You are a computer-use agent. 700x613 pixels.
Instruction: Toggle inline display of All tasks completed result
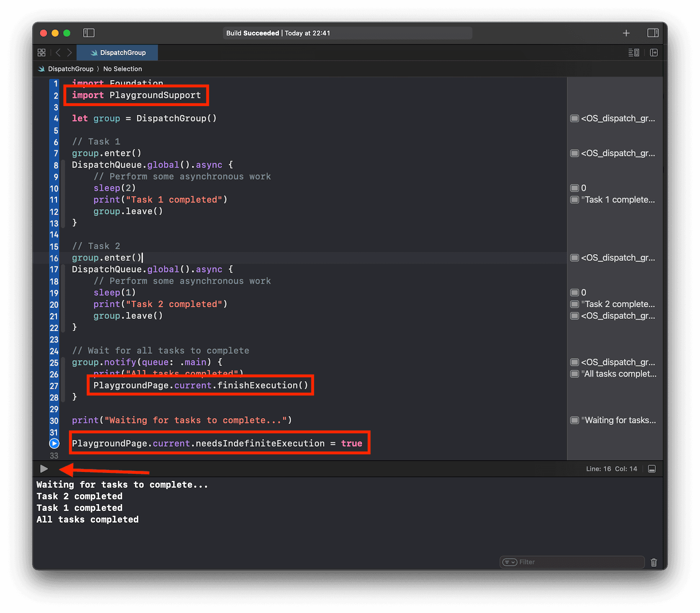(574, 374)
